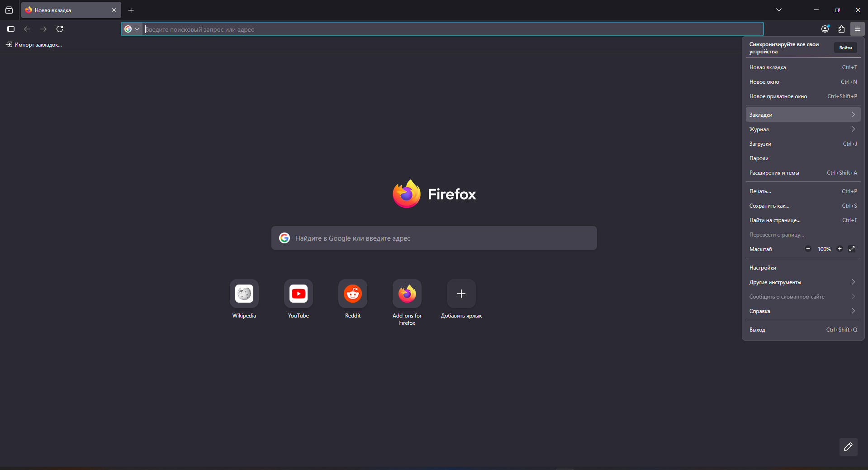Choose Сохранить как… menu item
The image size is (868, 470).
[803, 206]
